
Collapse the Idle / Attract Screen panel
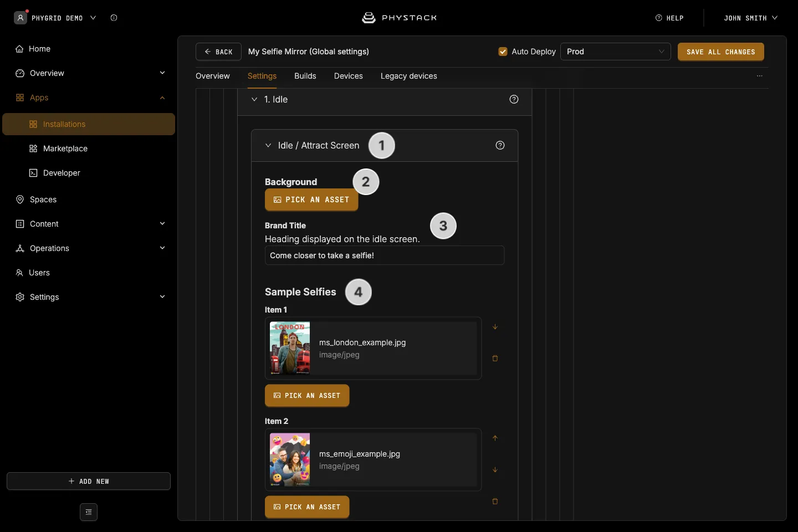click(268, 145)
